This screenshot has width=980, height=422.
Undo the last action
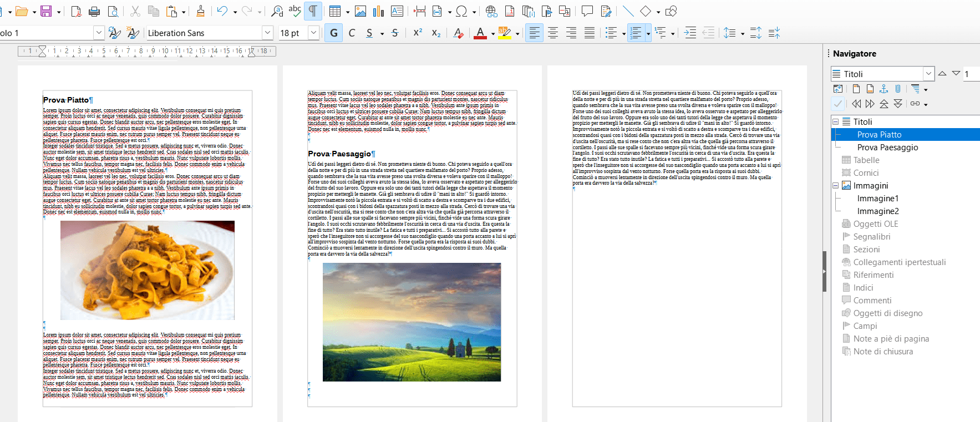coord(222,11)
